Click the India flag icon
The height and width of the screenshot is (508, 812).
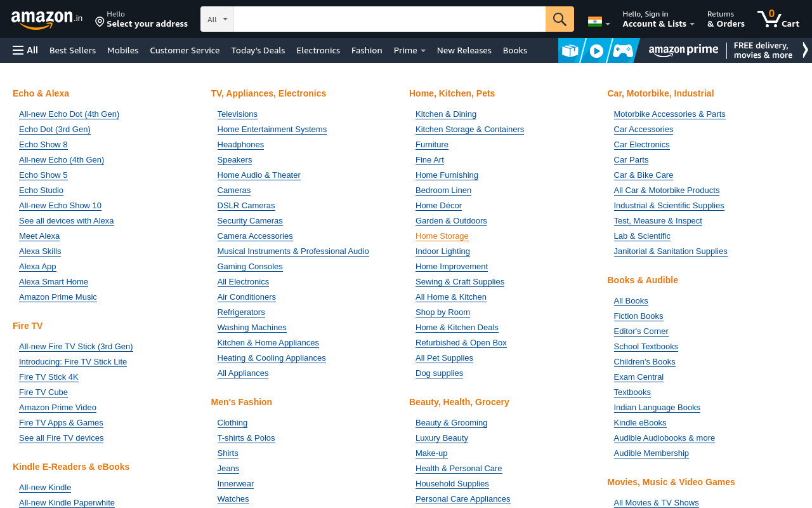click(x=595, y=22)
